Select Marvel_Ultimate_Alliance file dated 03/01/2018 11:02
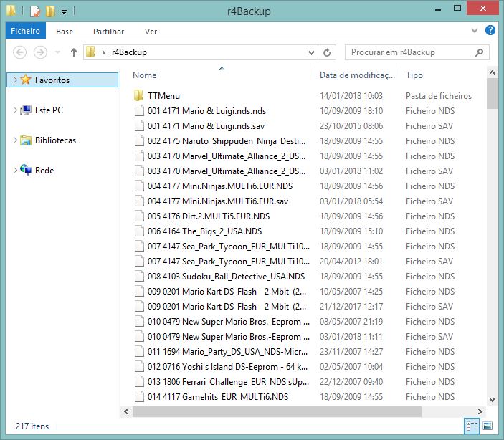This screenshot has width=504, height=440. click(x=227, y=171)
